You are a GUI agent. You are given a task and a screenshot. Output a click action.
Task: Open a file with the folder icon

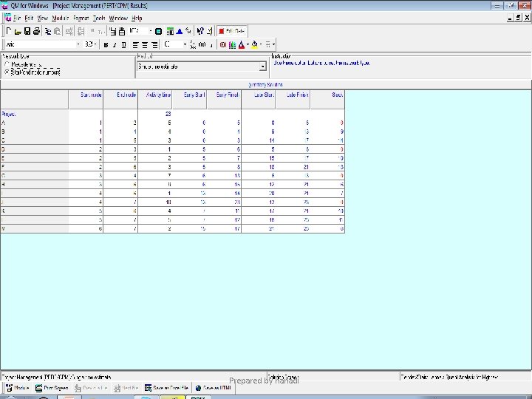tap(18, 32)
